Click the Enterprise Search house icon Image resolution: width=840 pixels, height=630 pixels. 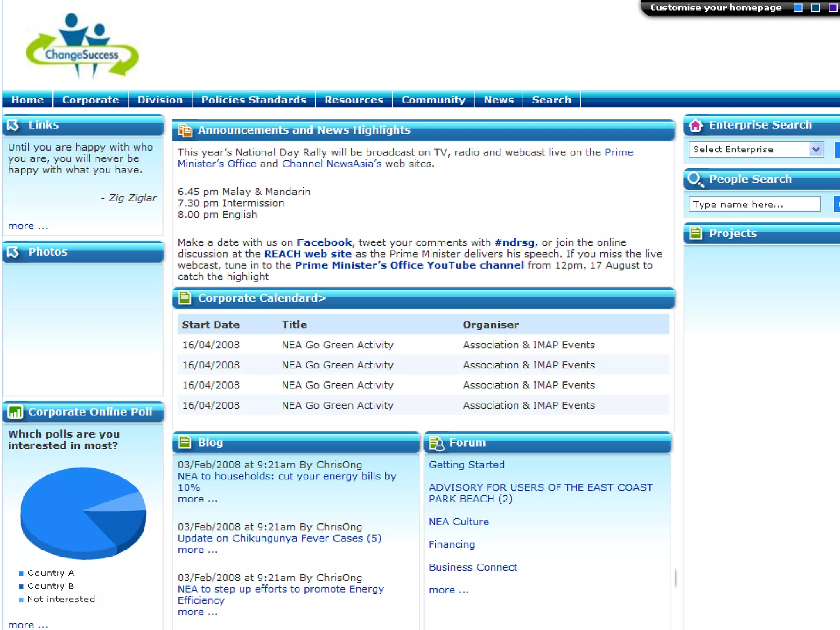696,125
